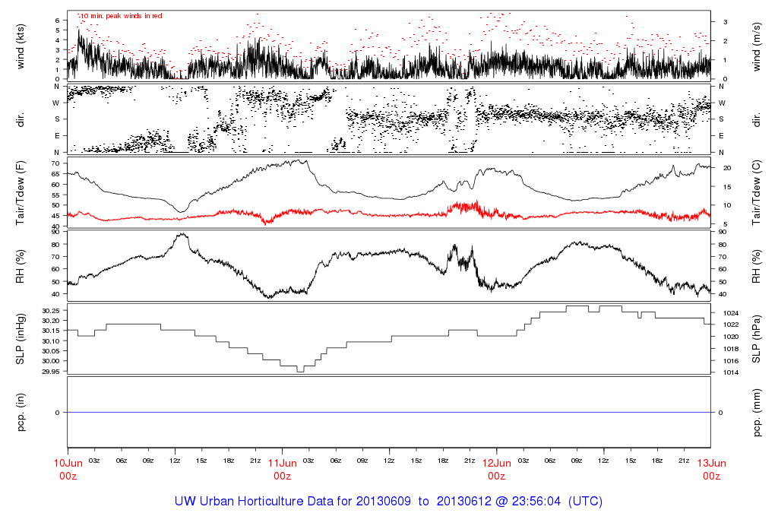The width and height of the screenshot is (778, 532).
Task: Select the "12Jun 00z" date label
Action: [497, 470]
